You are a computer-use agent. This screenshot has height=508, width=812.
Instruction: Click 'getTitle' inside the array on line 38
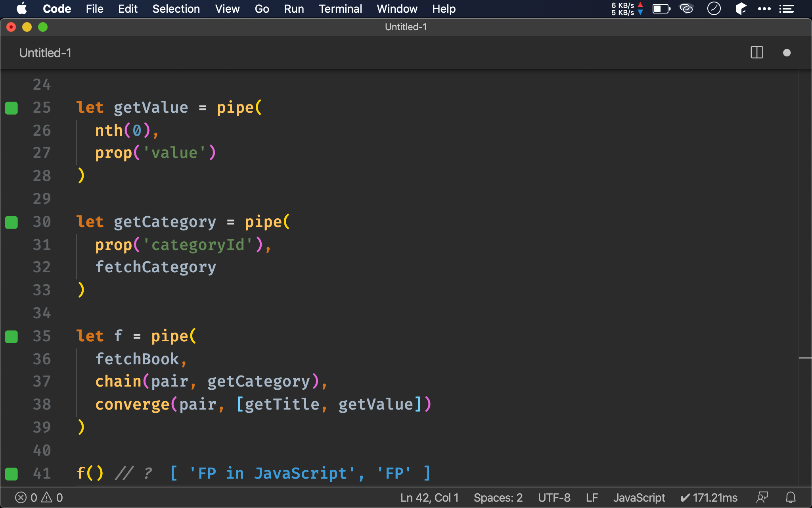click(282, 404)
